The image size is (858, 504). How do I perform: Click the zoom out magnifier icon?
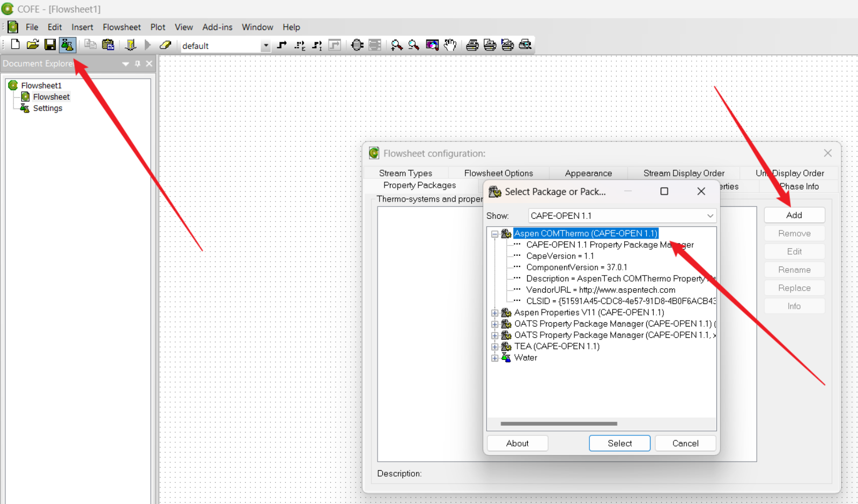[414, 45]
